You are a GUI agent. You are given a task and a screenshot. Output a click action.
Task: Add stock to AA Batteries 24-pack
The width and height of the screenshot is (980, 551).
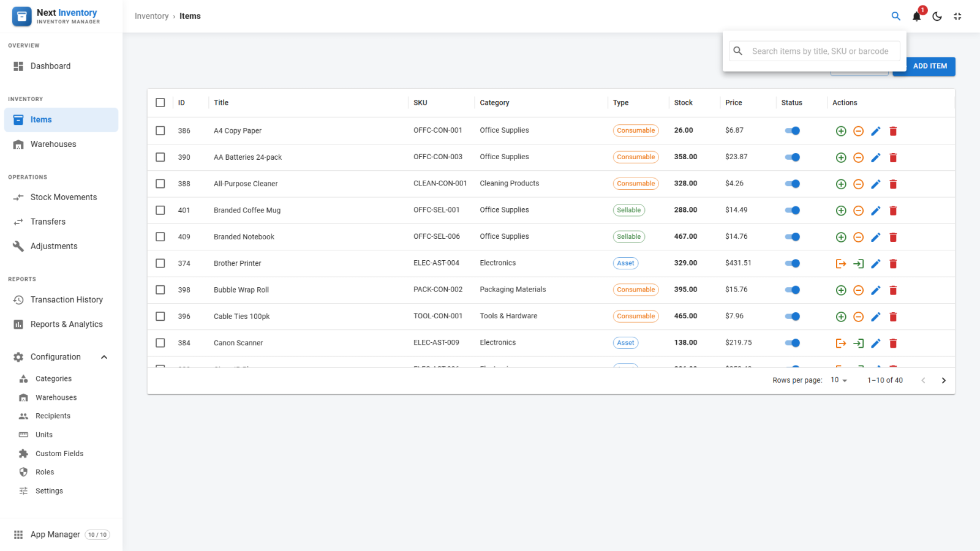pos(841,157)
